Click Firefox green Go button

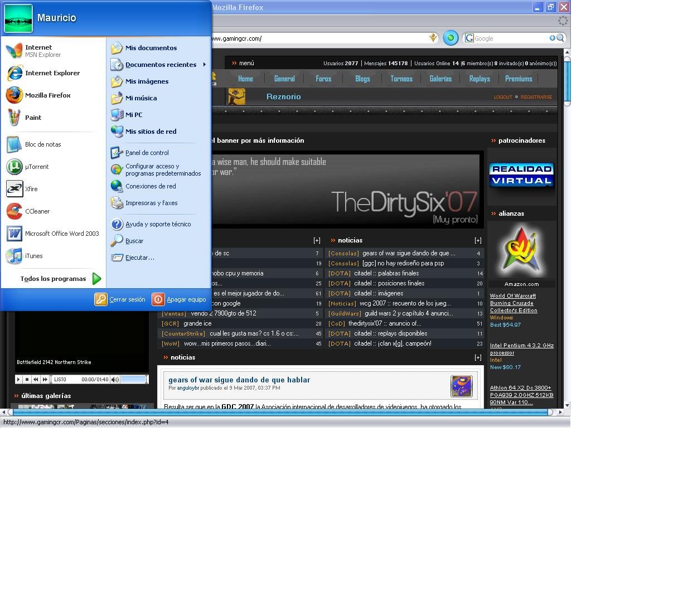pyautogui.click(x=450, y=38)
